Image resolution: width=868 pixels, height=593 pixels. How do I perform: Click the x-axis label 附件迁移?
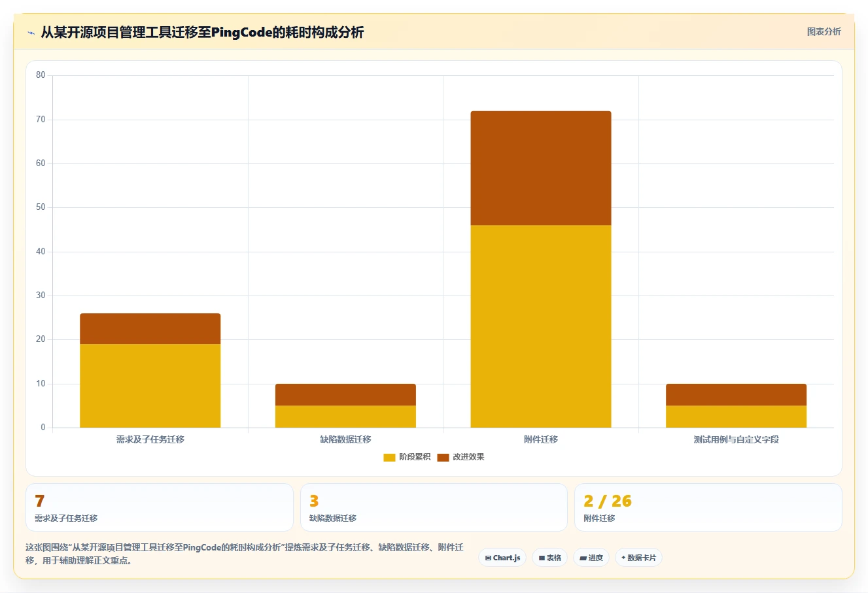pyautogui.click(x=541, y=439)
